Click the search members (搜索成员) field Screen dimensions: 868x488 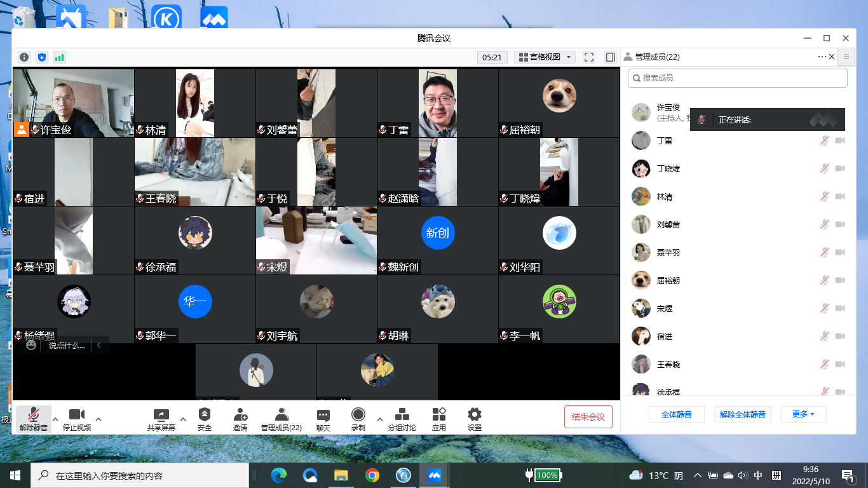click(x=737, y=78)
